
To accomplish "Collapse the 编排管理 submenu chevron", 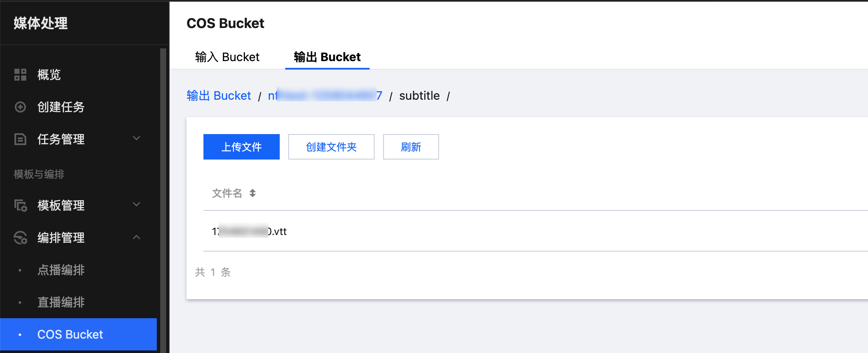I will point(136,237).
